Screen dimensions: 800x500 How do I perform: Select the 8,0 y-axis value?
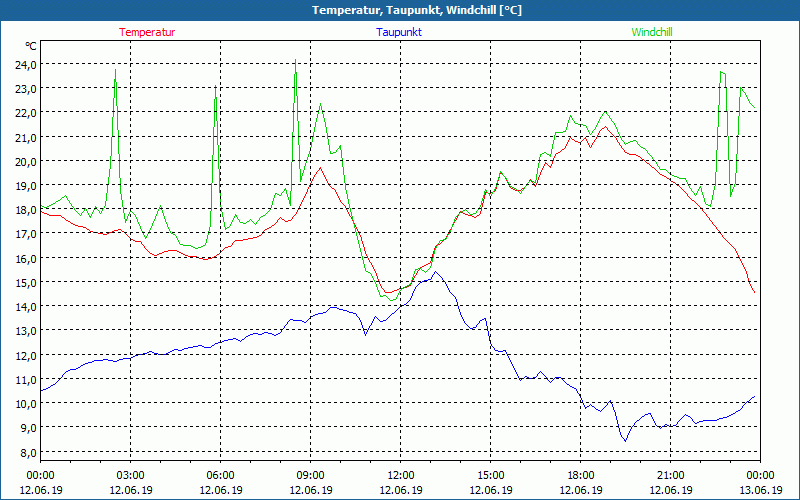pos(28,452)
